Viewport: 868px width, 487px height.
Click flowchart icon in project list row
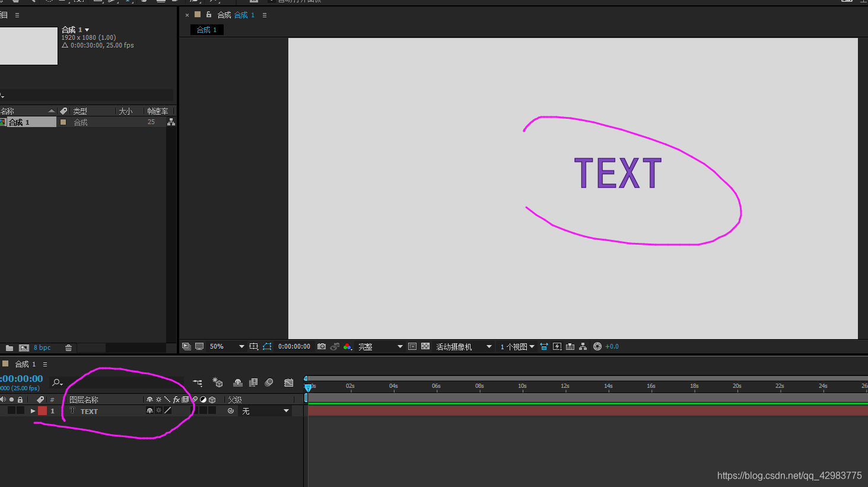tap(171, 122)
